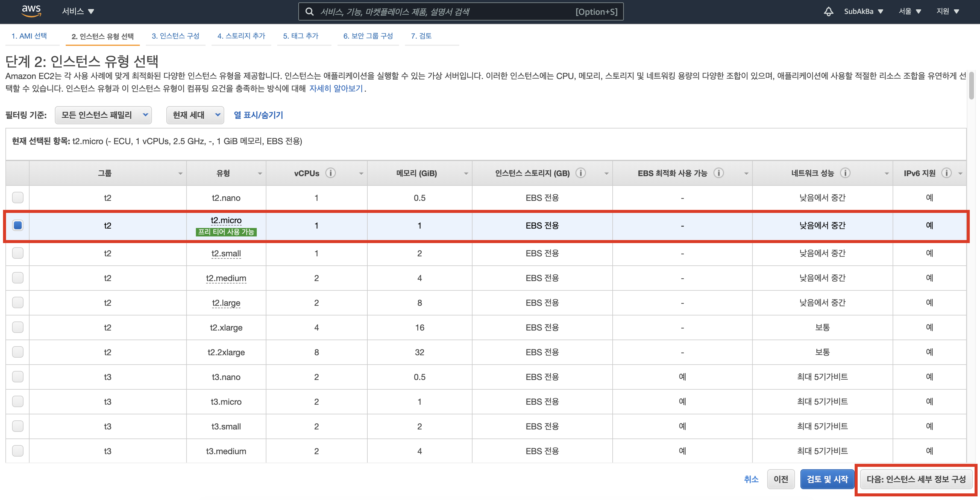Image resolution: width=980 pixels, height=500 pixels.
Task: Open 모든 인스턴스 패밀리 filter dropdown
Action: coord(103,115)
